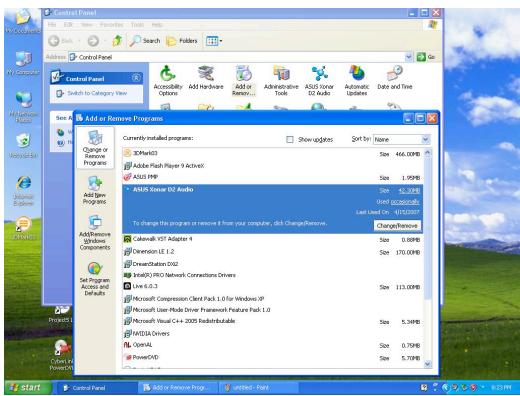The width and height of the screenshot is (520, 396).
Task: Open My Computer desktop icon
Action: (x=23, y=63)
